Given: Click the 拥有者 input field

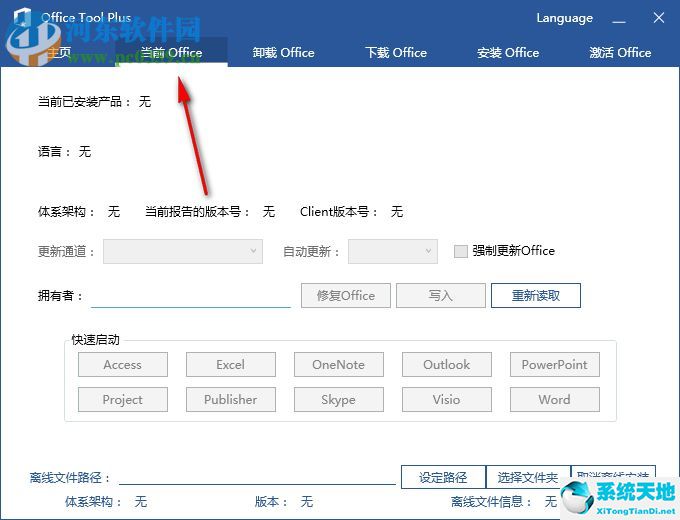Looking at the screenshot, I should point(191,296).
